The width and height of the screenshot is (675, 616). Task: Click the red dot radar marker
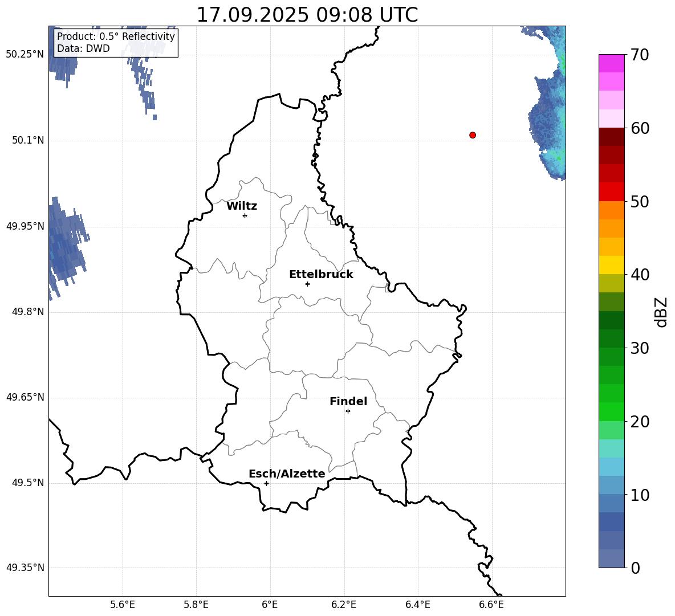(473, 135)
